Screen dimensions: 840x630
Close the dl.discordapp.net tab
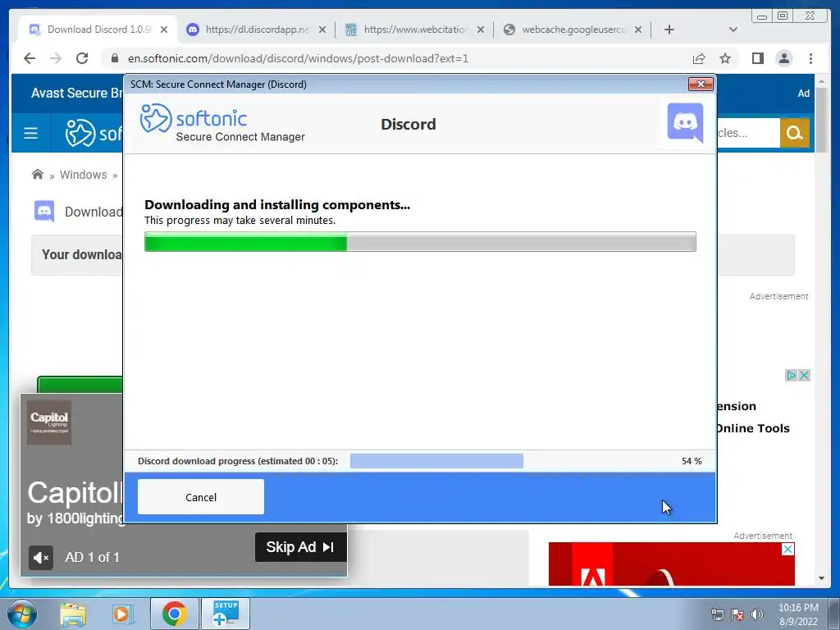point(322,30)
